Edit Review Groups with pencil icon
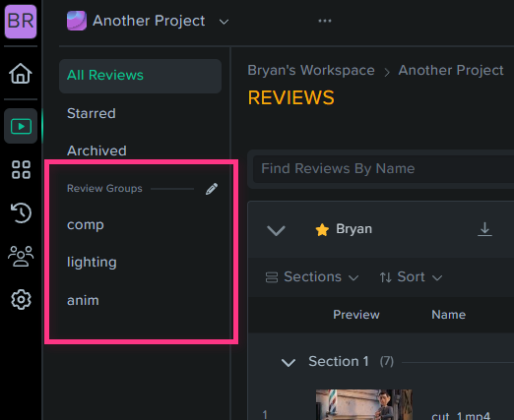Image resolution: width=514 pixels, height=420 pixels. (x=212, y=189)
